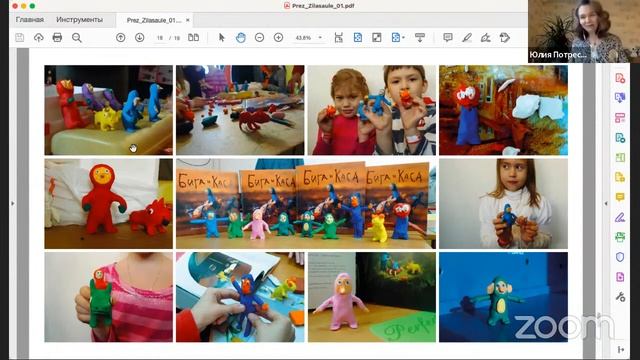Click the read mode icon
The image size is (640, 360).
pos(420,38)
